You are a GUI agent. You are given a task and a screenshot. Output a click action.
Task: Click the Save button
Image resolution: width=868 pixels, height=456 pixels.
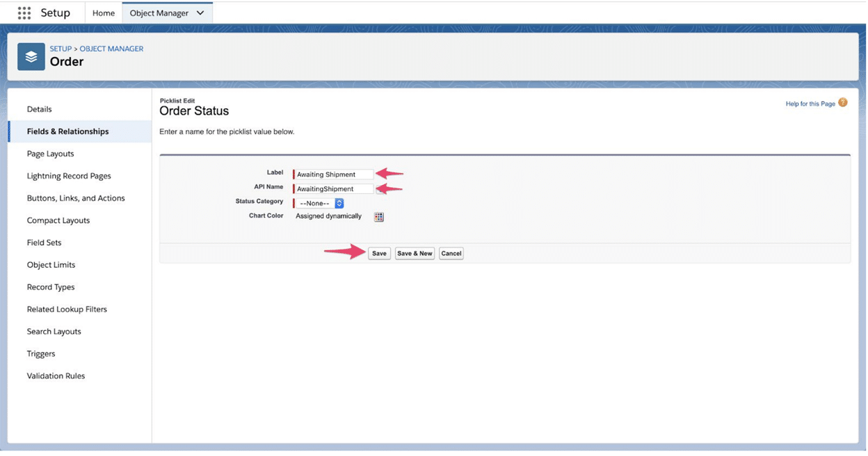coord(379,254)
